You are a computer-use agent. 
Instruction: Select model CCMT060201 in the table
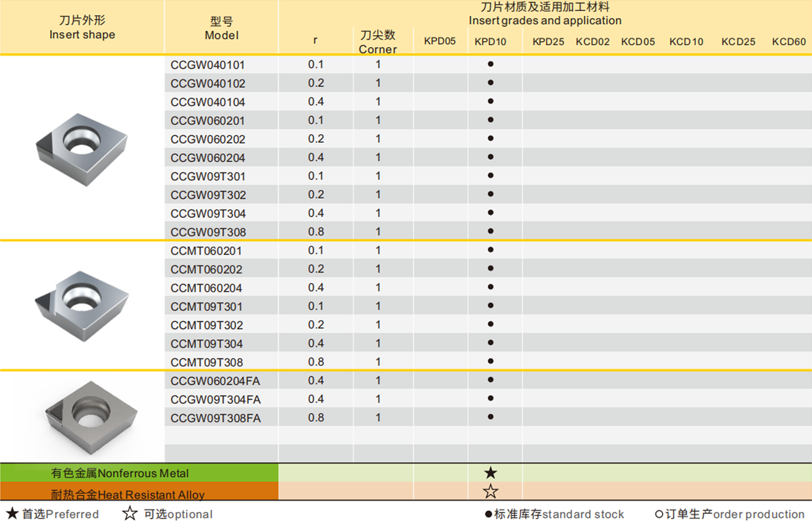point(206,251)
